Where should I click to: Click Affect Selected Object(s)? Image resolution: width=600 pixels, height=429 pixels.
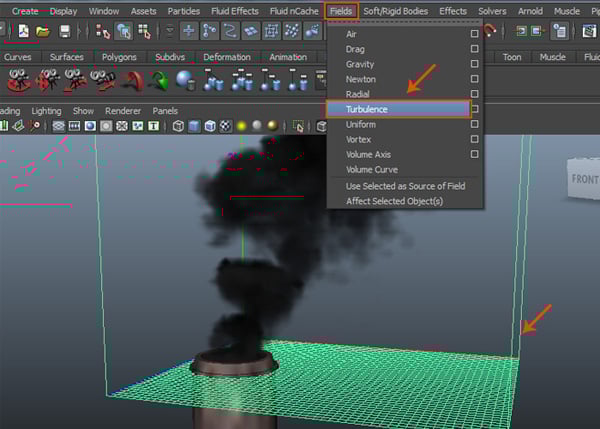point(394,201)
